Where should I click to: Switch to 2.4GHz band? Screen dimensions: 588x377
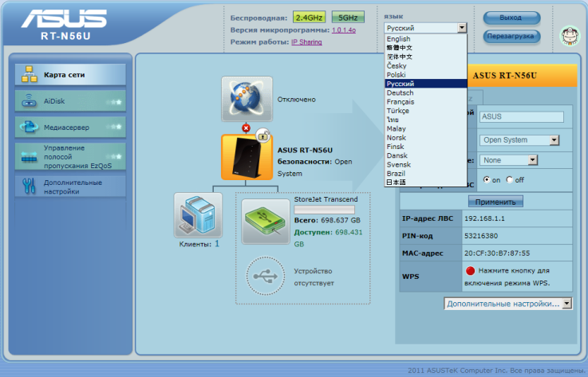point(309,18)
